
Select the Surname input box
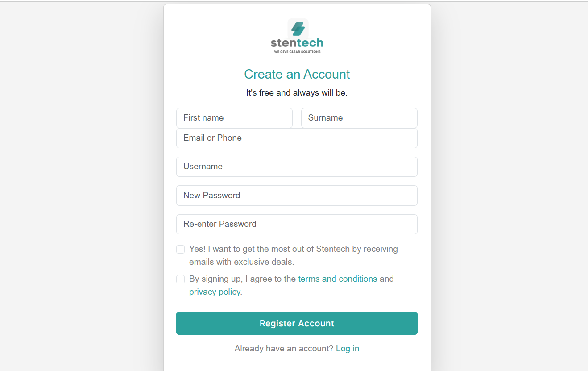359,118
